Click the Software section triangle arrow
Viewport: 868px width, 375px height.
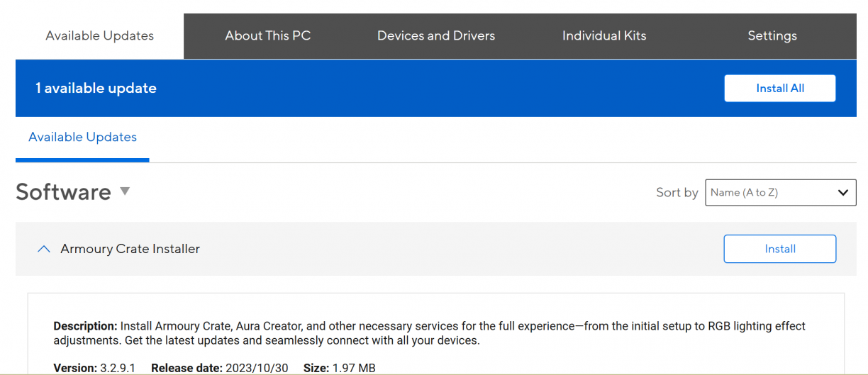pyautogui.click(x=125, y=191)
